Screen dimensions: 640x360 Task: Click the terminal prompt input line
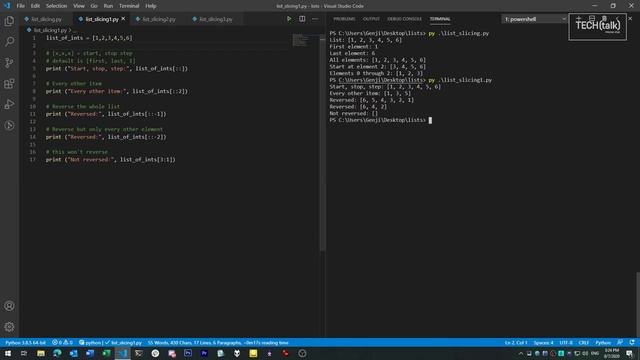(380, 120)
